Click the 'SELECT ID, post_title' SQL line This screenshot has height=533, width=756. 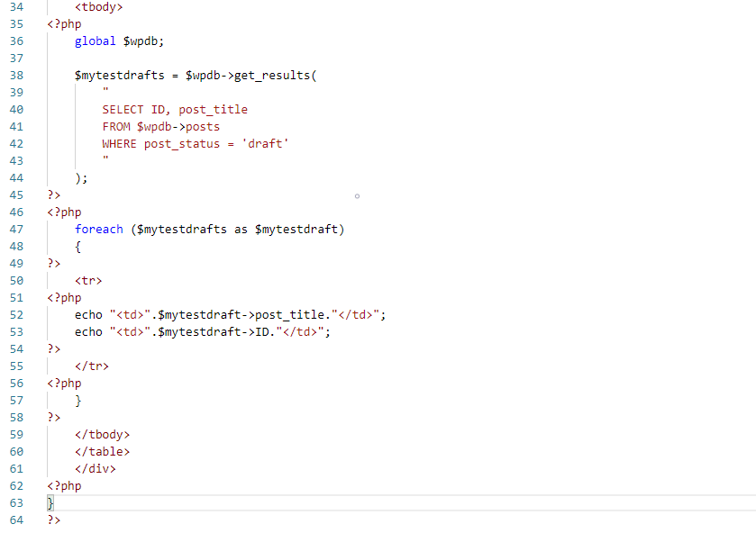coord(175,110)
